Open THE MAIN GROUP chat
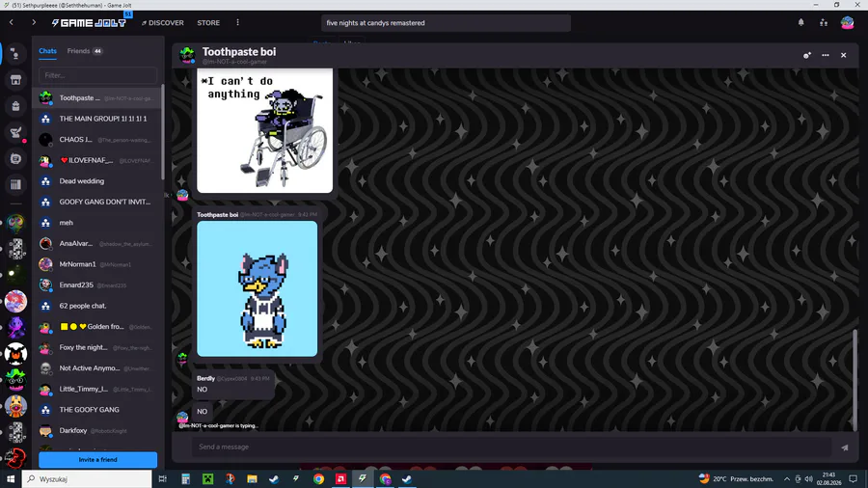868x488 pixels. click(96, 119)
